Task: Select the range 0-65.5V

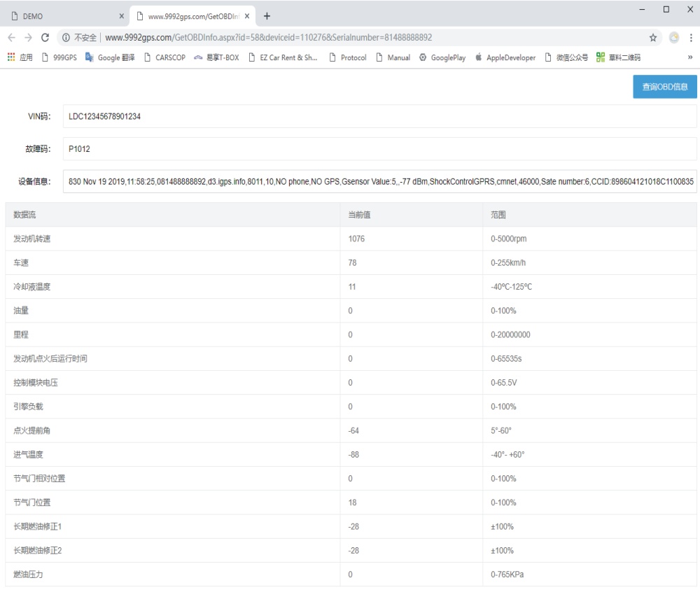Action: point(503,383)
